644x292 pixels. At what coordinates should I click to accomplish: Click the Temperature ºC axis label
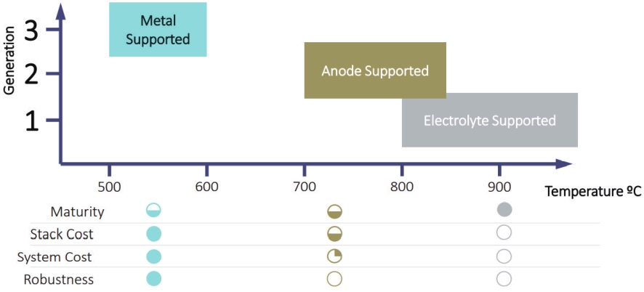pyautogui.click(x=595, y=191)
